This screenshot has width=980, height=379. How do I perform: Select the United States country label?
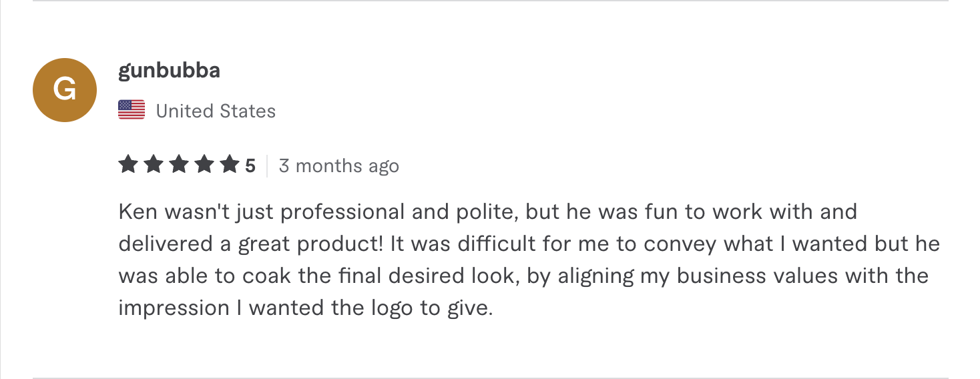pos(216,111)
